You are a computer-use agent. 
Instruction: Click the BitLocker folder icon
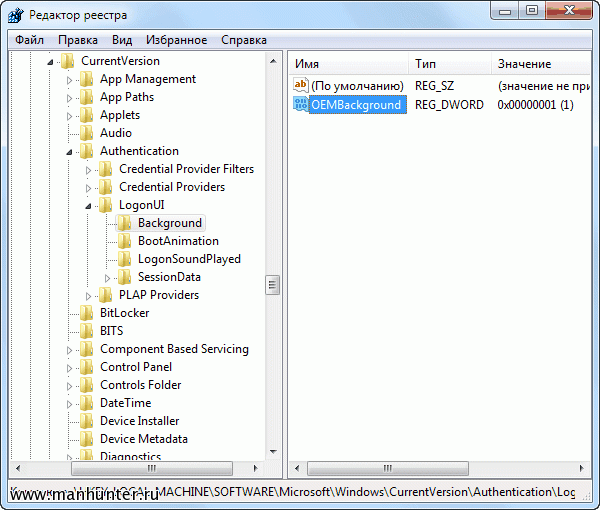click(x=87, y=313)
